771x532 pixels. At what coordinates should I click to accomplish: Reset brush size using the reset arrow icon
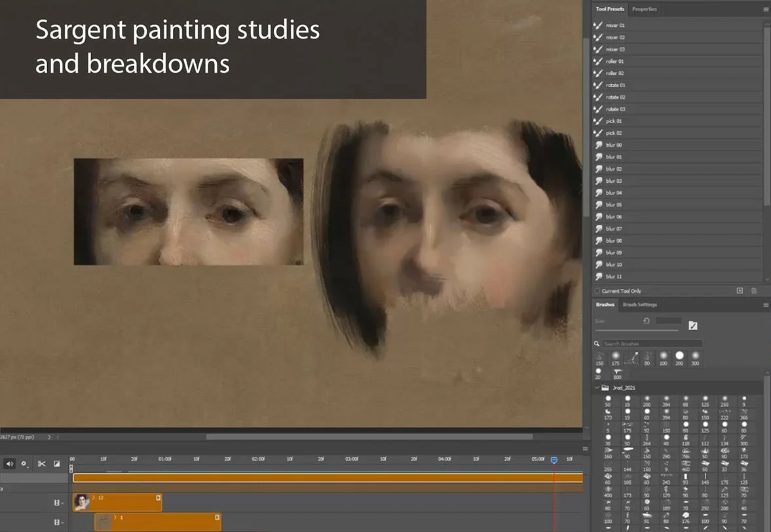click(646, 321)
